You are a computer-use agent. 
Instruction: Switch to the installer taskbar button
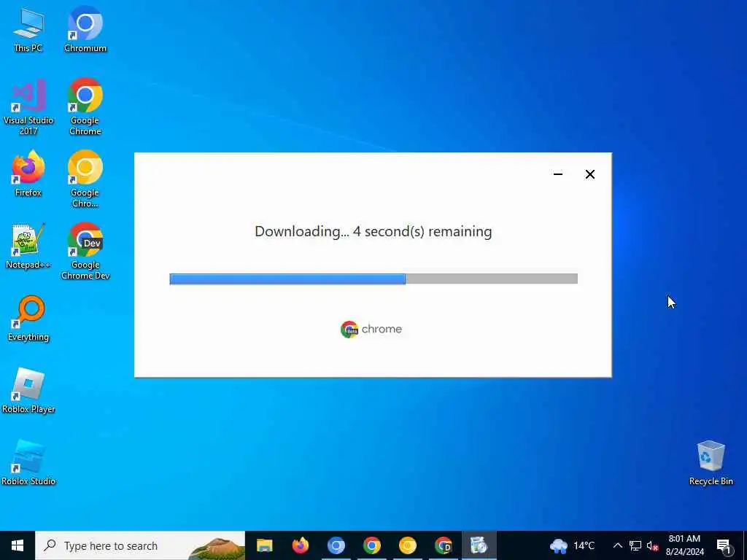pyautogui.click(x=479, y=545)
